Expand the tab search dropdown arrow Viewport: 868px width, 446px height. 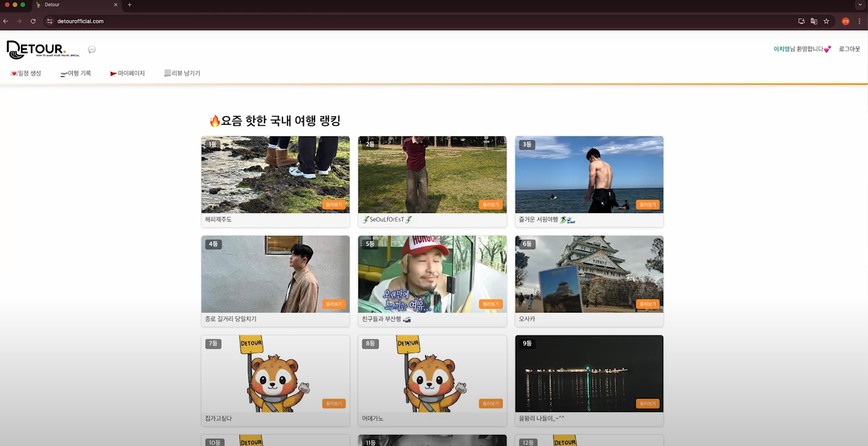pyautogui.click(x=860, y=5)
